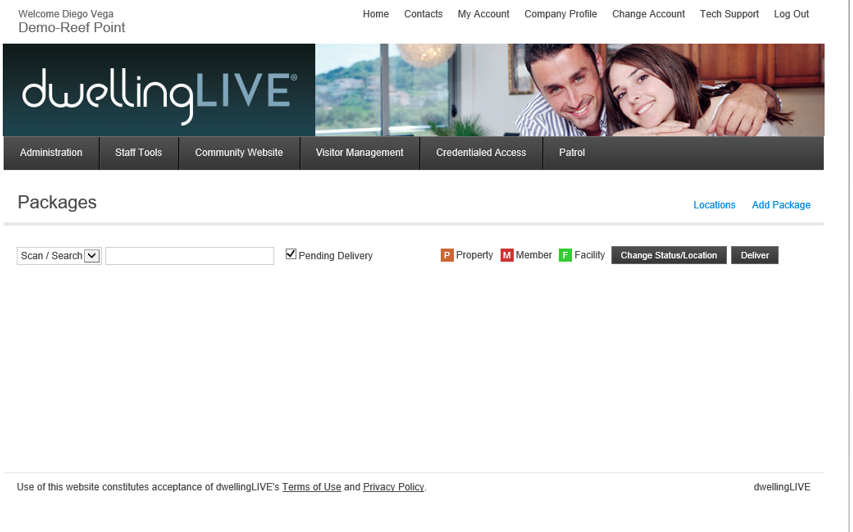Image resolution: width=853 pixels, height=532 pixels.
Task: Click the orange Property P icon
Action: point(447,256)
